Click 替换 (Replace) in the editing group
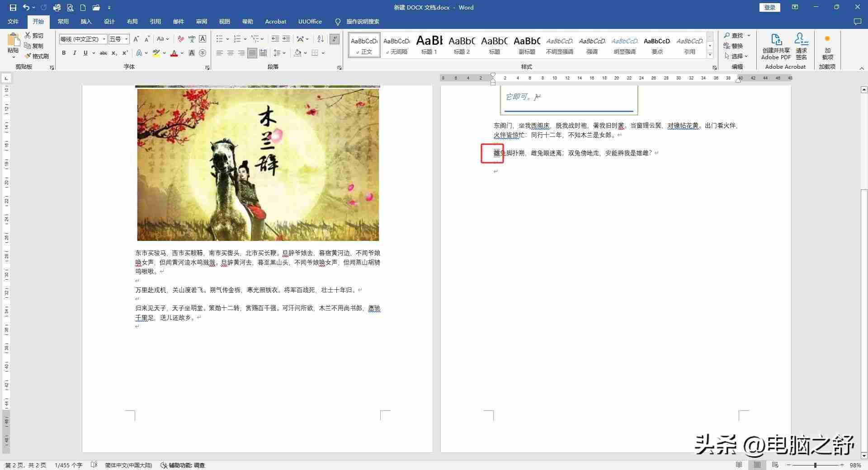This screenshot has width=868, height=470. click(733, 46)
